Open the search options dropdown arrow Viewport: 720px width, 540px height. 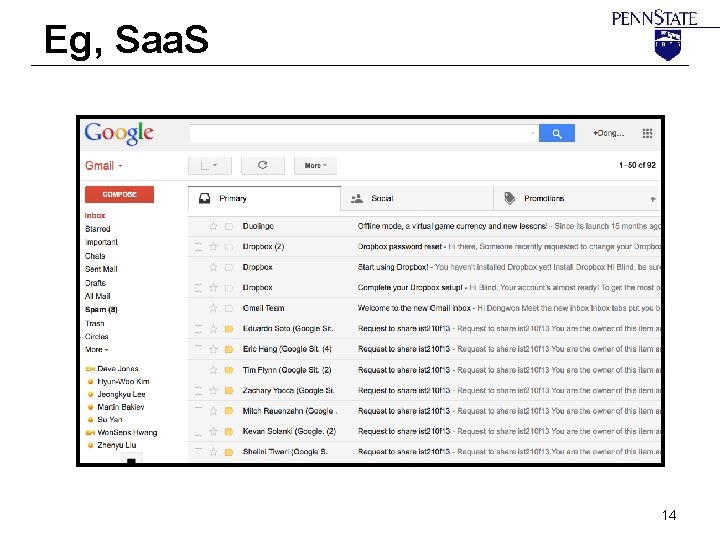[533, 133]
